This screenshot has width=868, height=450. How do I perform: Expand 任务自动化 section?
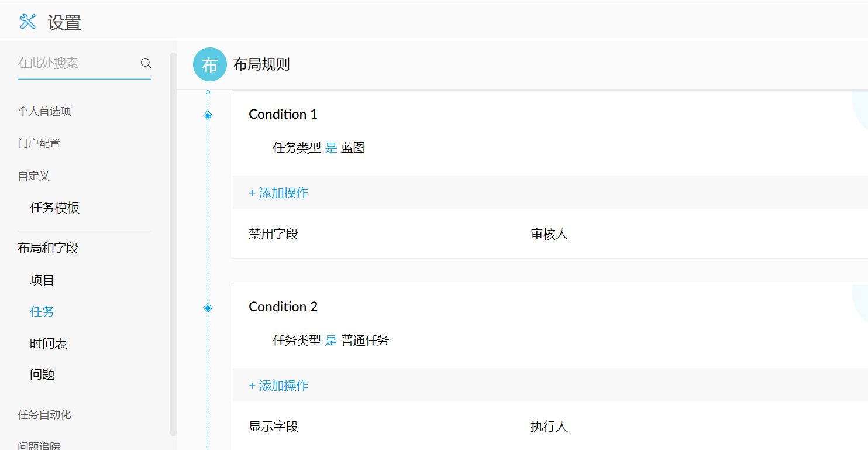pyautogui.click(x=44, y=415)
